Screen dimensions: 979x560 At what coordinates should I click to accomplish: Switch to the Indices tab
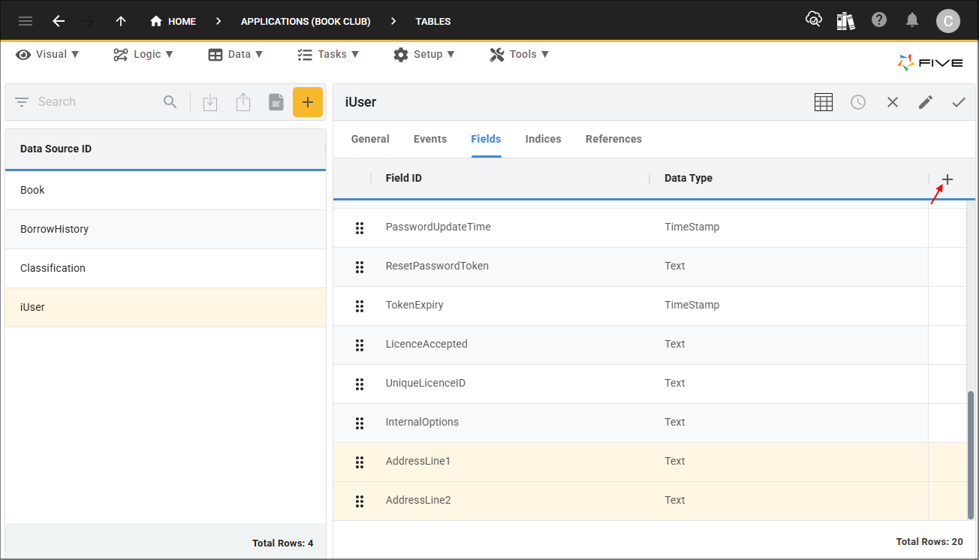pyautogui.click(x=544, y=139)
